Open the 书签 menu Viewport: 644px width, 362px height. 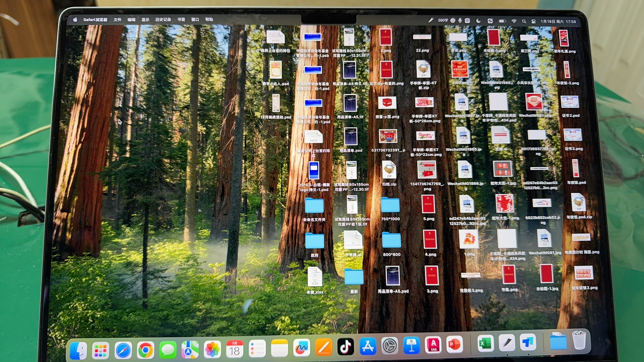(x=181, y=20)
